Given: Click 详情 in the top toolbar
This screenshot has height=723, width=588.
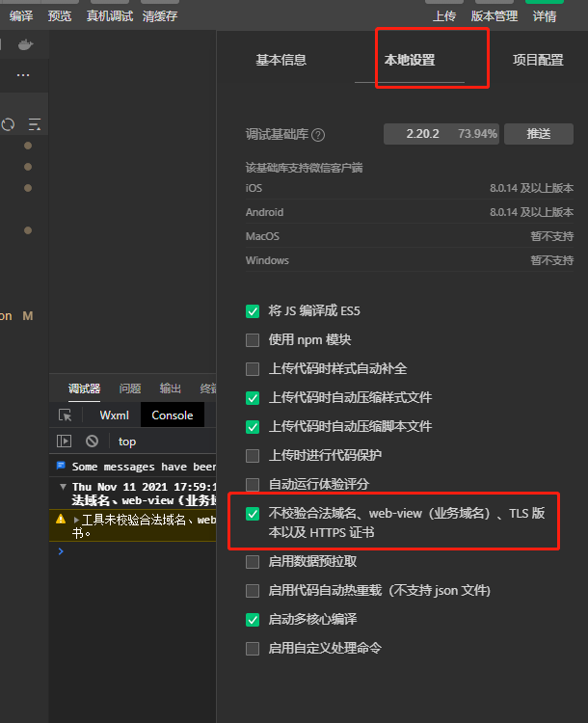Looking at the screenshot, I should (x=545, y=16).
